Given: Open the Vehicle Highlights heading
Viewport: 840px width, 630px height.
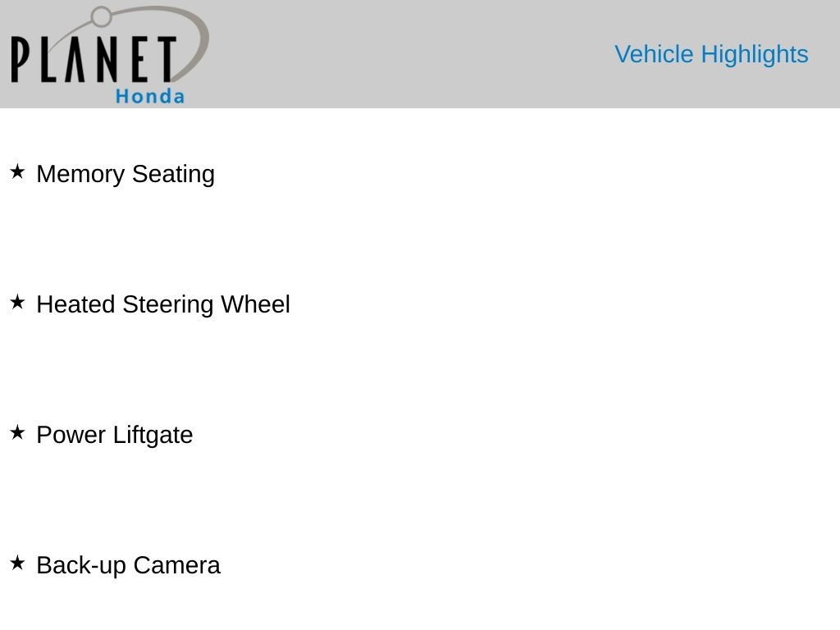Looking at the screenshot, I should 711,55.
